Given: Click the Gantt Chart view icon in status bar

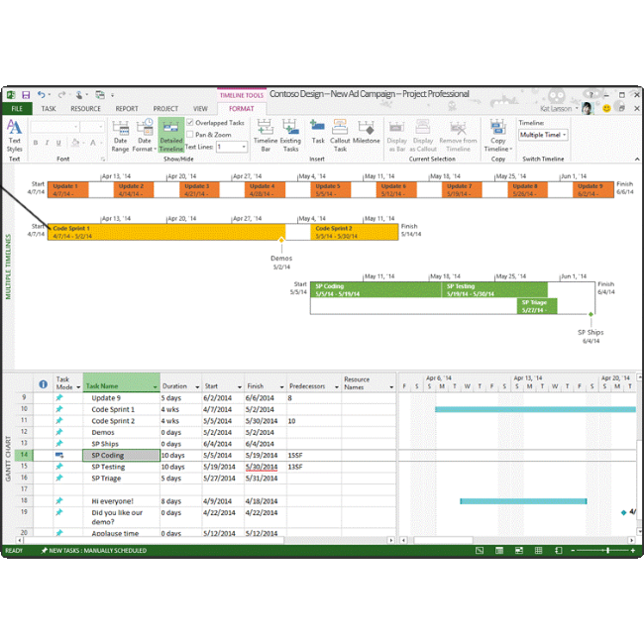Looking at the screenshot, I should 480,550.
